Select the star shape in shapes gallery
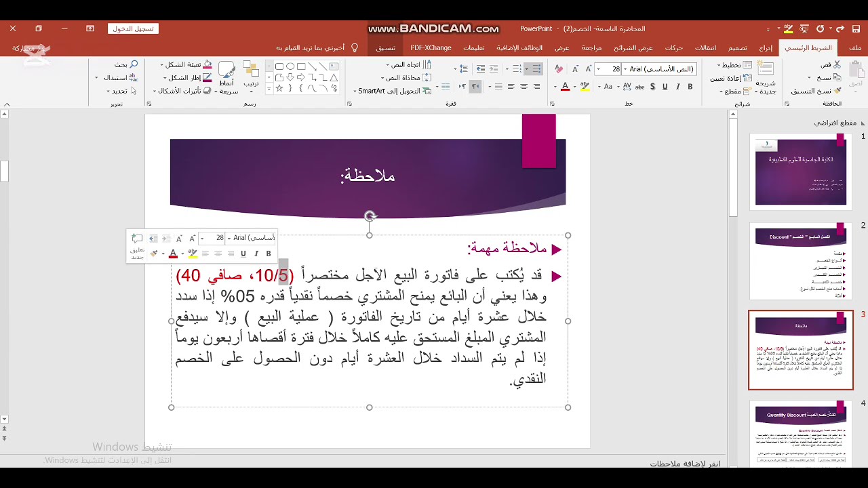Image resolution: width=868 pixels, height=488 pixels. (x=279, y=89)
